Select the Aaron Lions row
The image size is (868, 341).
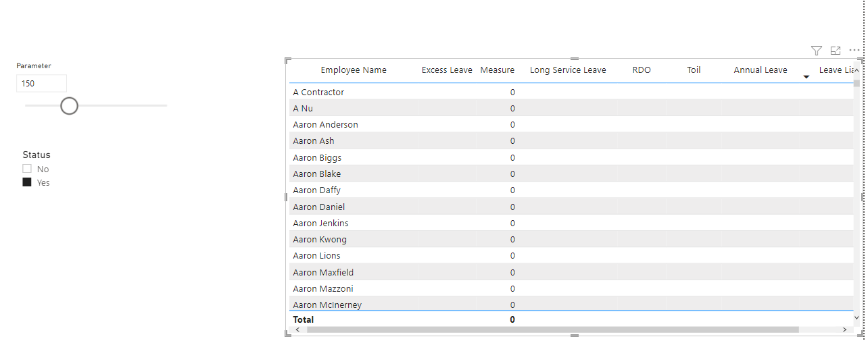pyautogui.click(x=571, y=255)
